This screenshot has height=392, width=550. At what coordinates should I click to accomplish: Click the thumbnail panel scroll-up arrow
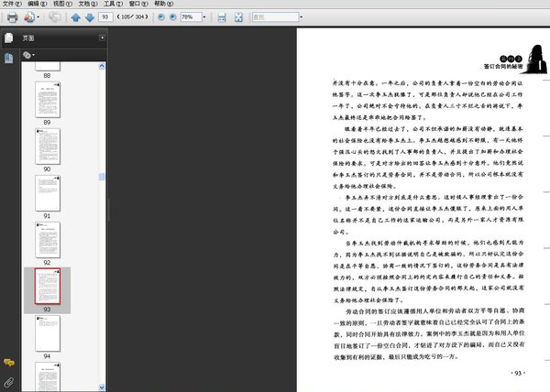click(x=102, y=66)
